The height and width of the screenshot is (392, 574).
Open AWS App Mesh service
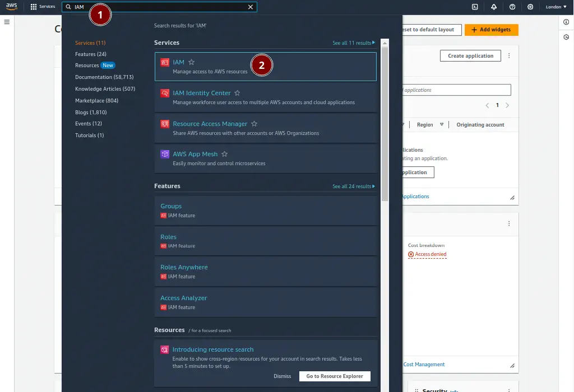(265, 158)
